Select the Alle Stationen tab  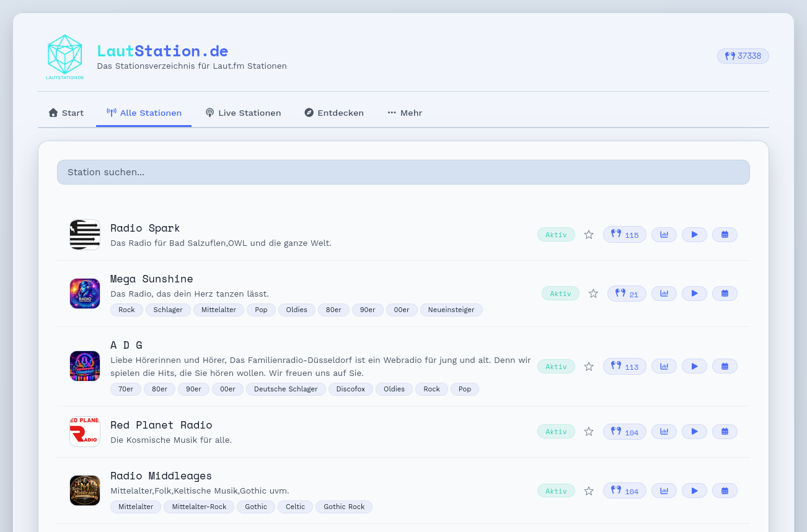pos(144,113)
